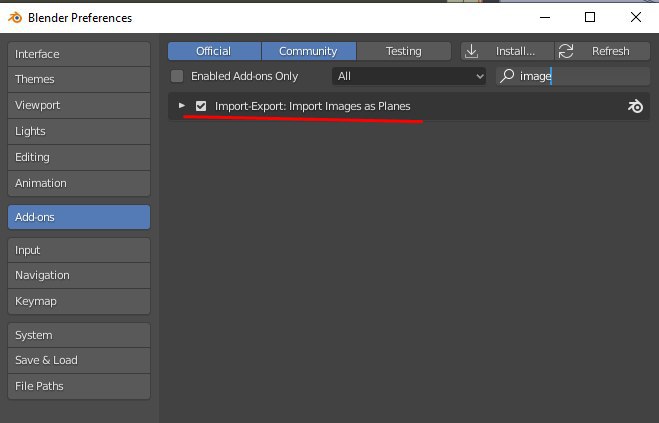Open the Animation preferences section
The width and height of the screenshot is (659, 423).
tap(79, 183)
